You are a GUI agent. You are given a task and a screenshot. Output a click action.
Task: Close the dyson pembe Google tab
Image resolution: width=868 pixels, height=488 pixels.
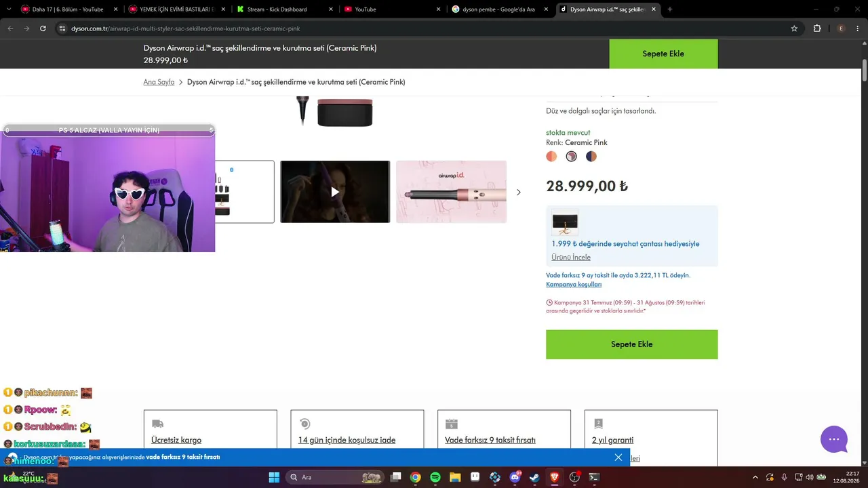546,9
